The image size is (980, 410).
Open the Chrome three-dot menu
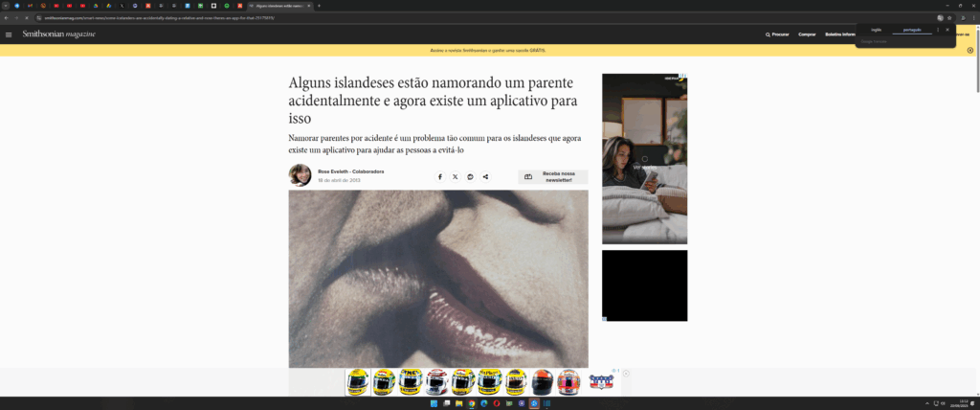click(972, 17)
